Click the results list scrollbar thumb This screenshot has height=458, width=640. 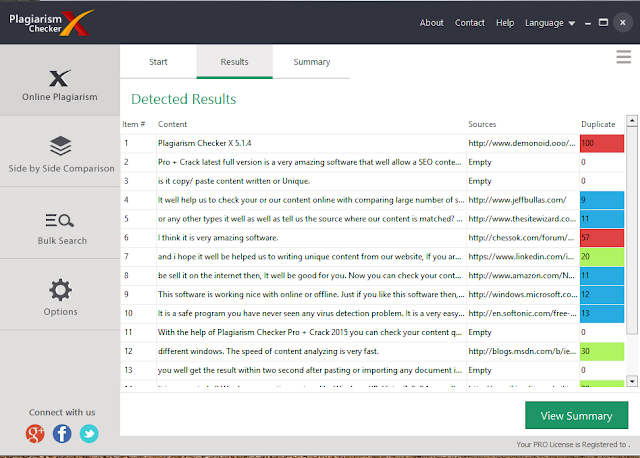(x=632, y=230)
